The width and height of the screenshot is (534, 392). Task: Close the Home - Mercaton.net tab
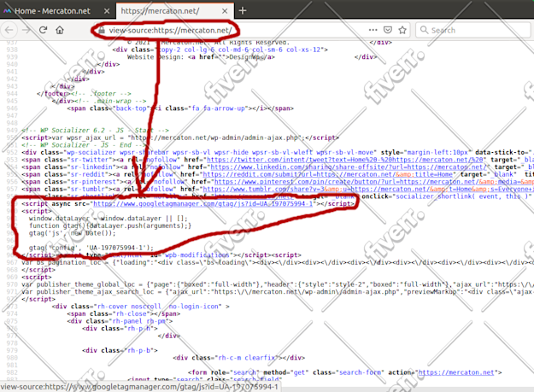(107, 11)
